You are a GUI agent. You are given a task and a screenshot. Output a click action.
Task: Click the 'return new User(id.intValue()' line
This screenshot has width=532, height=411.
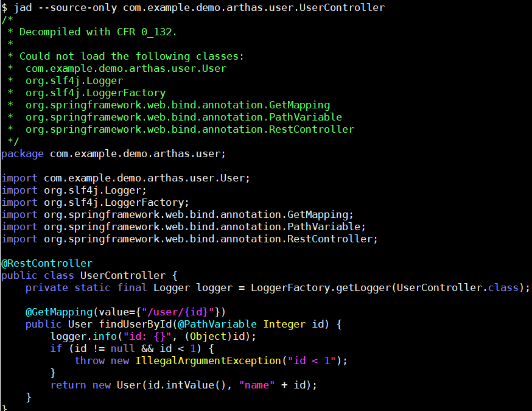pyautogui.click(x=184, y=385)
